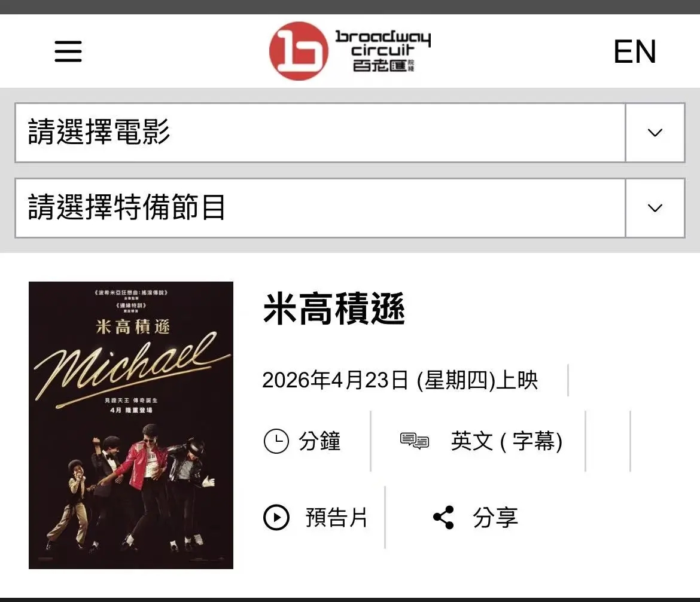
Task: Click the Michael movie poster thumbnail
Action: pos(131,425)
